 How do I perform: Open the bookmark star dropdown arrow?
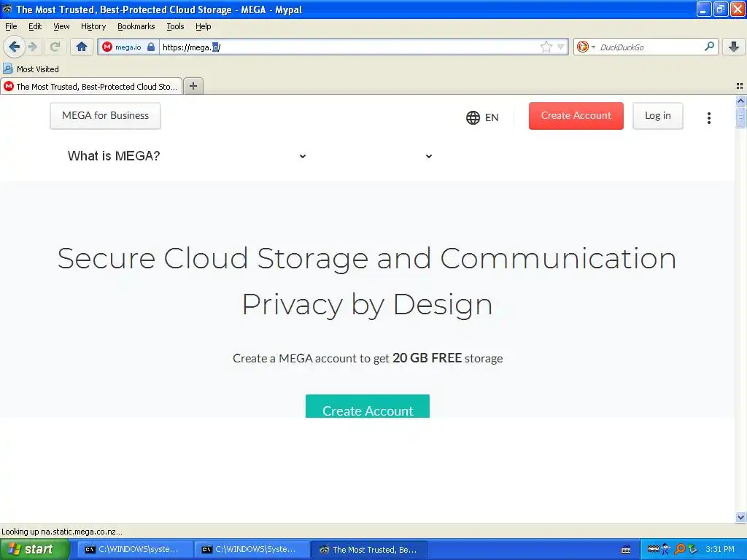pyautogui.click(x=561, y=47)
